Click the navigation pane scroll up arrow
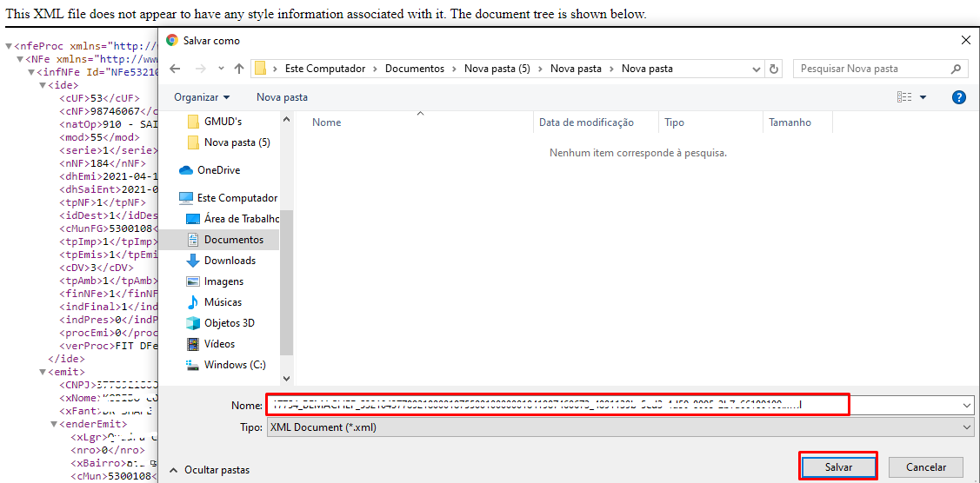The width and height of the screenshot is (980, 483). (x=286, y=118)
